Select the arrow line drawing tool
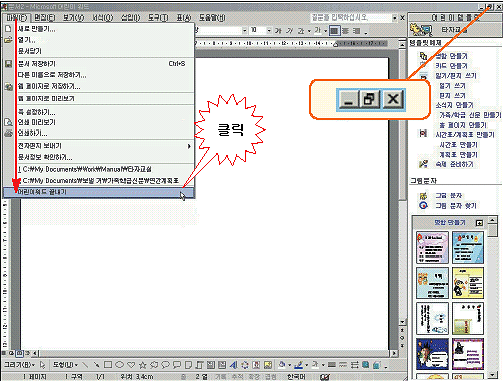This screenshot has width=503, height=381. click(96, 365)
